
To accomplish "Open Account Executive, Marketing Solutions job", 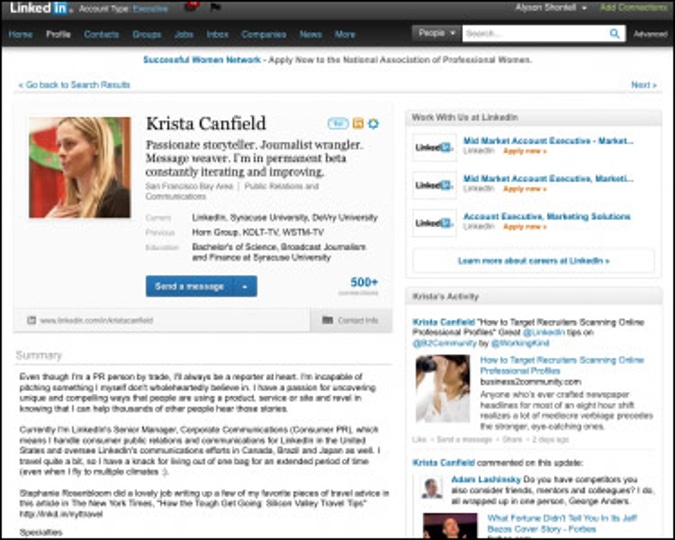I will coord(547,216).
